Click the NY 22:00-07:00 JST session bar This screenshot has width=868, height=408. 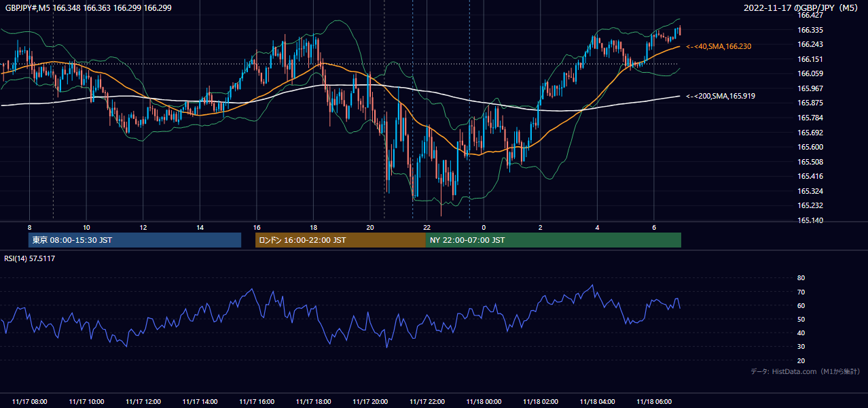point(554,240)
